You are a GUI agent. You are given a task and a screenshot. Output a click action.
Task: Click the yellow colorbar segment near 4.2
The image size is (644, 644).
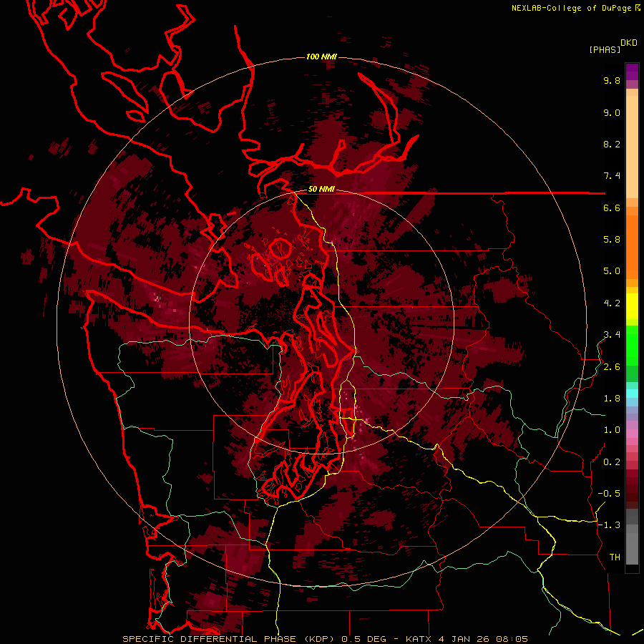pos(632,306)
